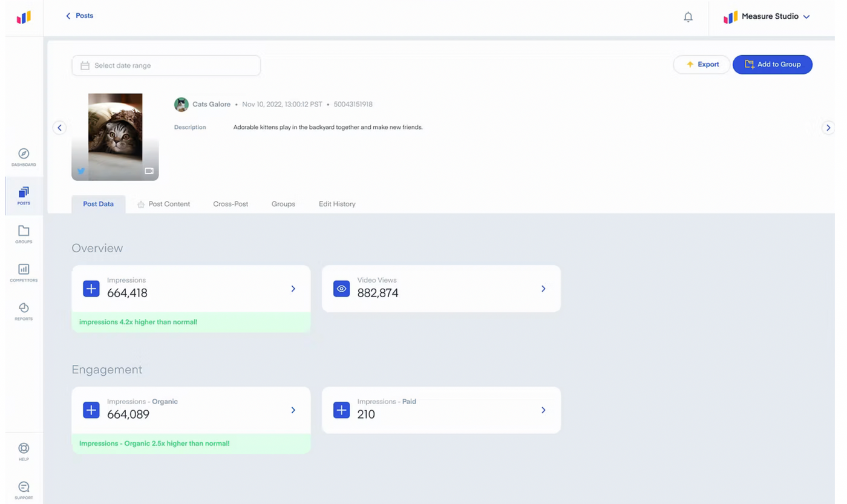Click the basket icon beside Post Content

(x=141, y=205)
